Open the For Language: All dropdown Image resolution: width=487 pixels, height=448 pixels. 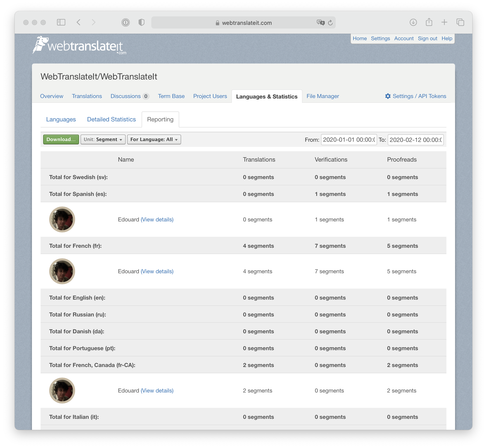(154, 139)
